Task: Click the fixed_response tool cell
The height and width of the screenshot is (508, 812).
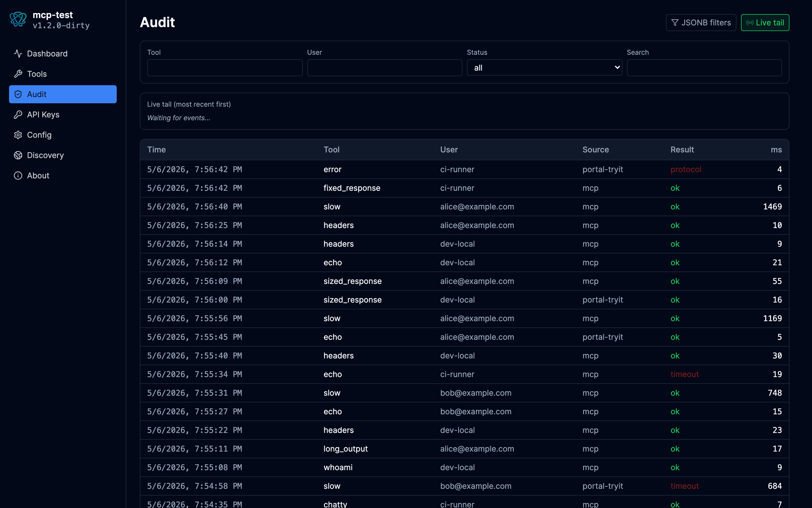Action: click(x=352, y=188)
